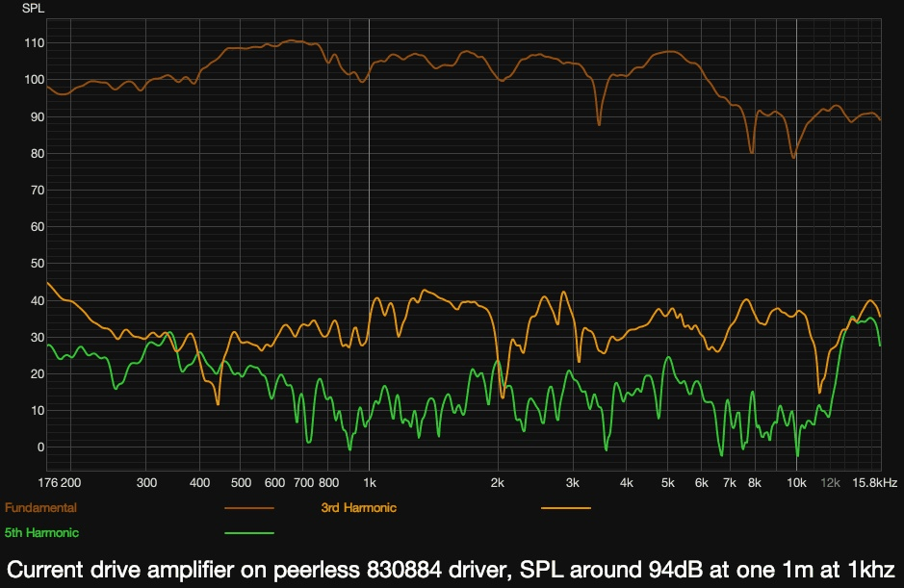This screenshot has height=588, width=904.
Task: Click the 40 value on SPL axis
Action: pyautogui.click(x=38, y=300)
